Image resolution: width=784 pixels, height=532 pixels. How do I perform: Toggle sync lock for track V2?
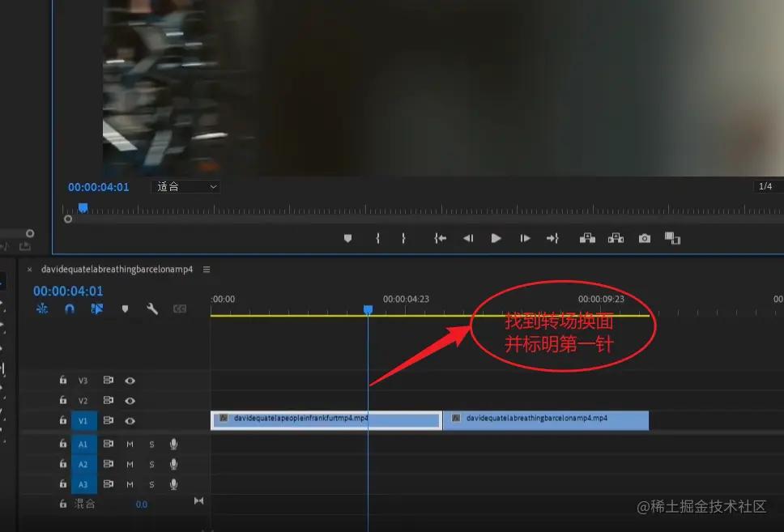coord(108,400)
